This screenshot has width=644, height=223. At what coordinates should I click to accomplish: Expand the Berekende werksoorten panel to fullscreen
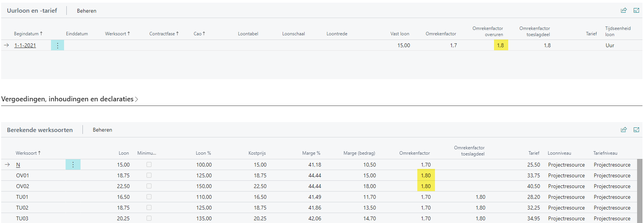[x=636, y=130]
